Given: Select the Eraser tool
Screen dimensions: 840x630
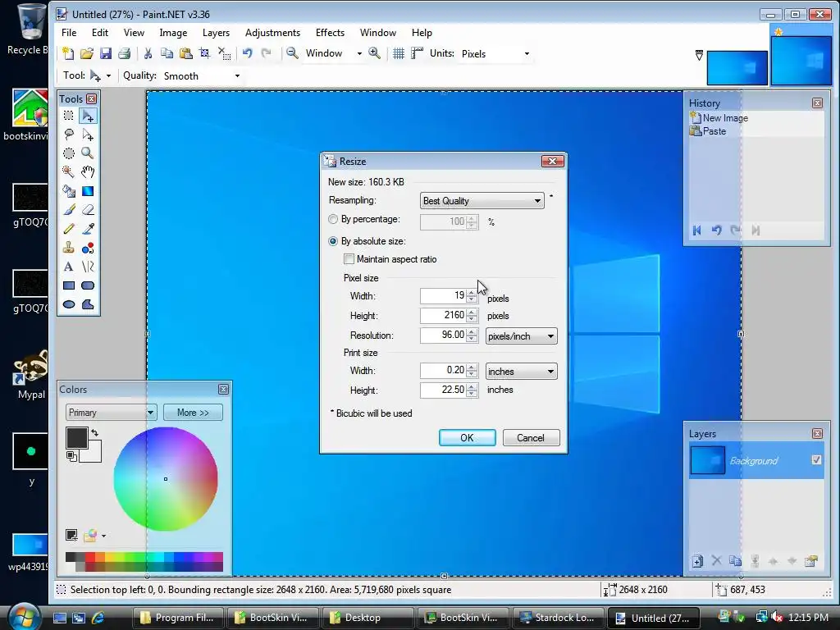Looking at the screenshot, I should (88, 210).
